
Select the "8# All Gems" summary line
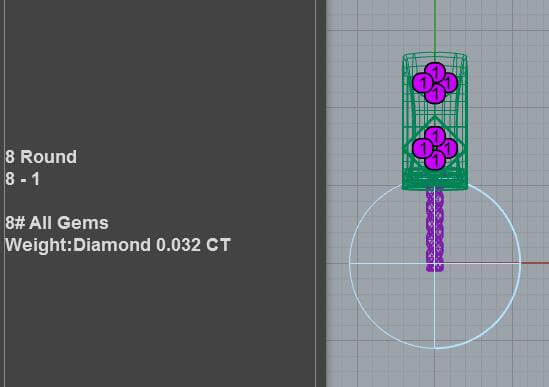coord(57,223)
